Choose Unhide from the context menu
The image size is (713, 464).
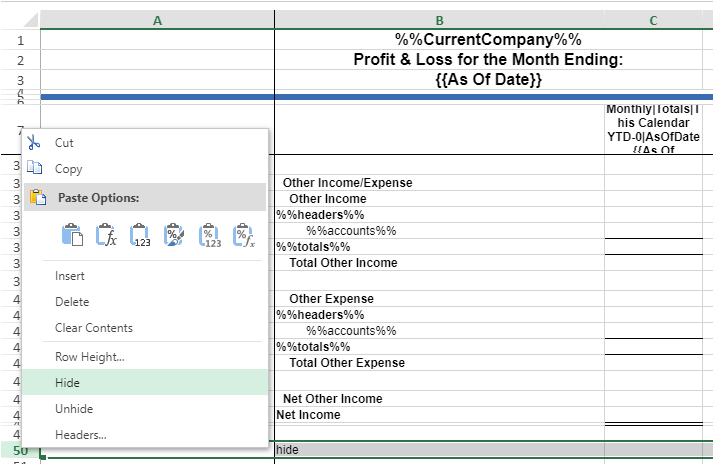(x=73, y=409)
